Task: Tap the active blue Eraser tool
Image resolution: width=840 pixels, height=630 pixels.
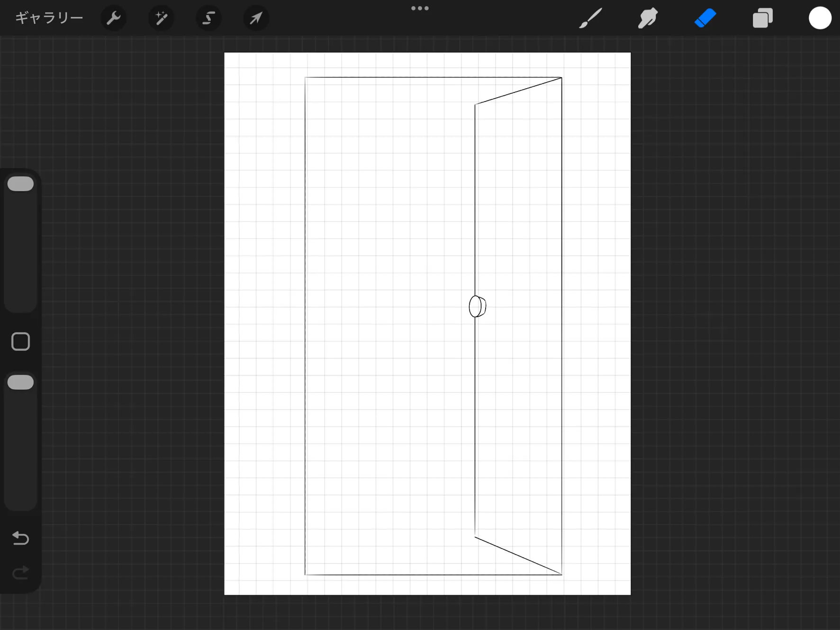Action: (705, 18)
